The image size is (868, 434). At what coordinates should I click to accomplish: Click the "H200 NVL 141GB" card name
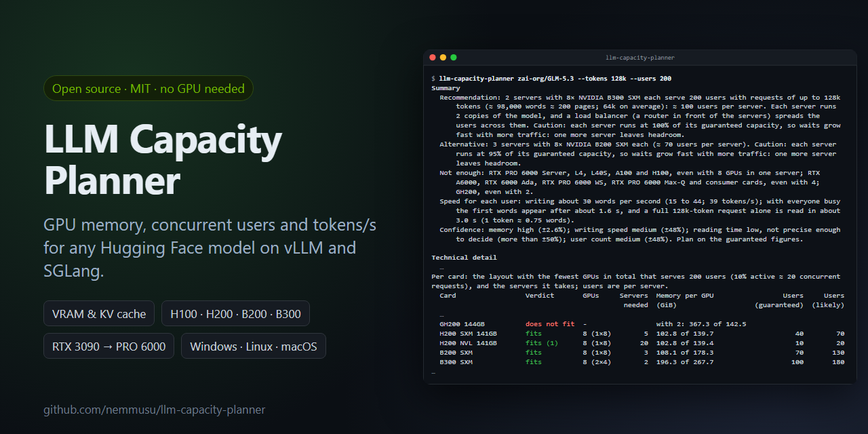click(468, 343)
